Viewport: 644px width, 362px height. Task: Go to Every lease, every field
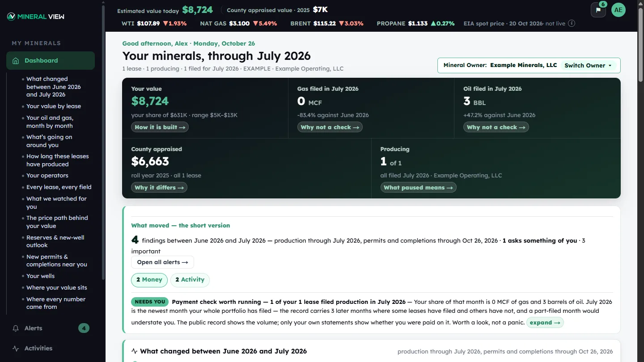(59, 187)
